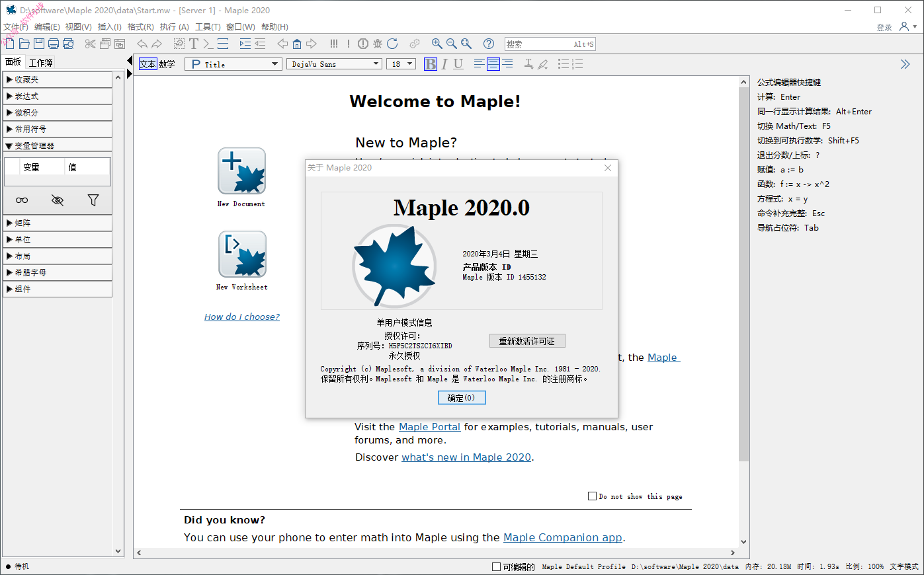Close the 关于 Maple 2020 dialog

[608, 168]
